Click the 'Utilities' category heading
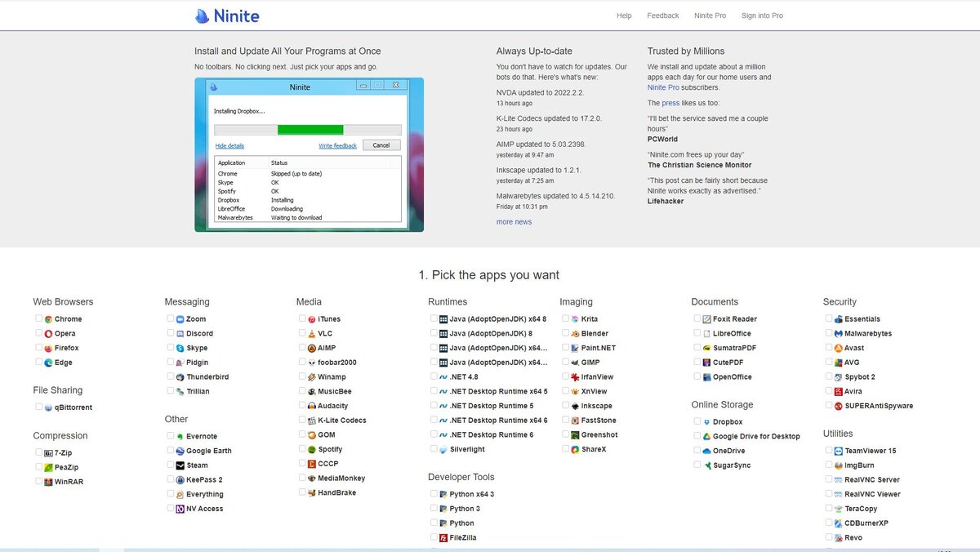This screenshot has height=552, width=980. coord(838,434)
